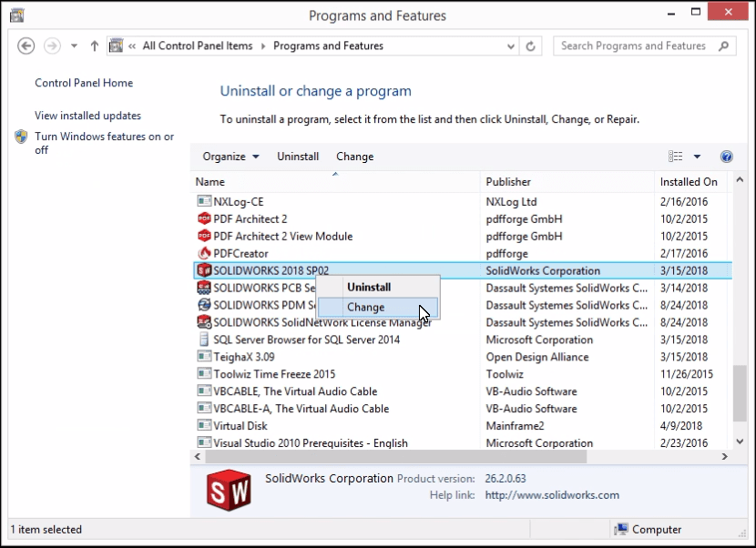Navigate up one level with up arrow
The height and width of the screenshot is (548, 756).
click(95, 46)
